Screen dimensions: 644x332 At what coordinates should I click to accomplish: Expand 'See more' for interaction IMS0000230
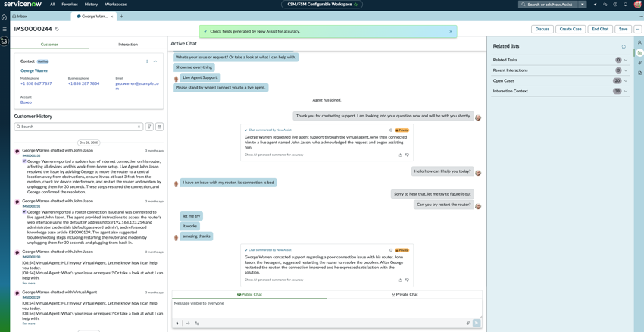pyautogui.click(x=29, y=283)
